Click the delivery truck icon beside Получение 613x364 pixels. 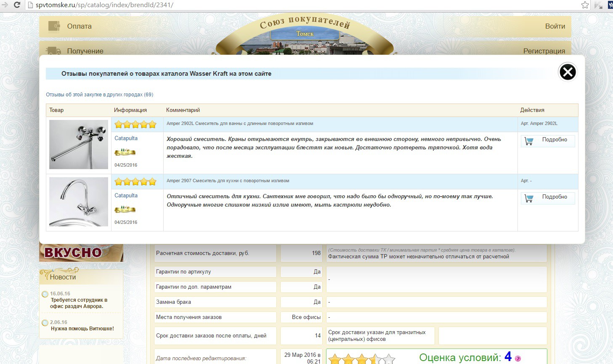point(53,51)
